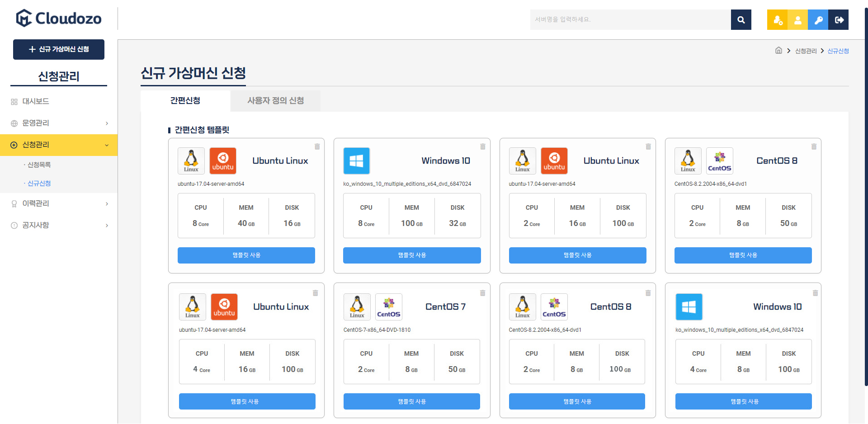
Task: Open 신청목록 in the sidebar
Action: point(39,165)
